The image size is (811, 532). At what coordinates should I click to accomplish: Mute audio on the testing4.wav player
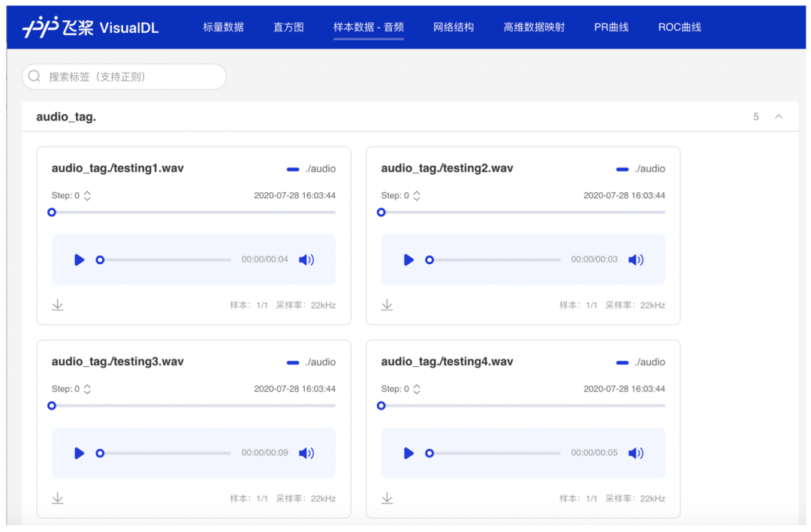pos(636,453)
